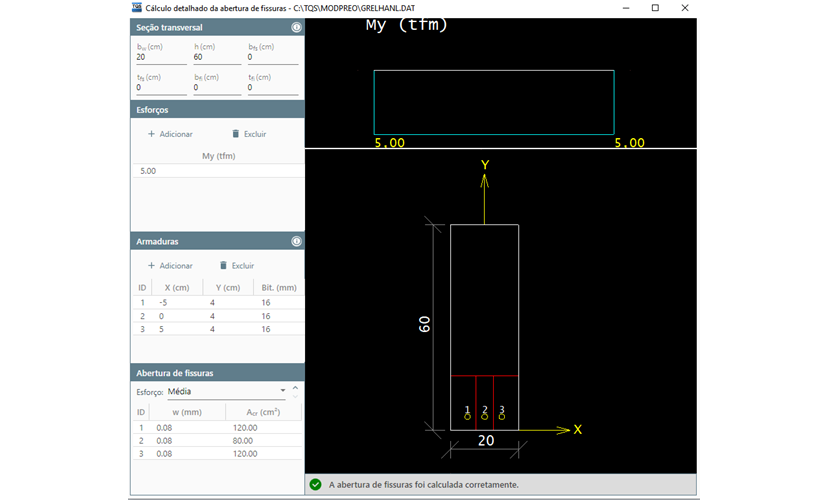Click info icon in Armaduras header
The height and width of the screenshot is (500, 828).
[x=296, y=241]
